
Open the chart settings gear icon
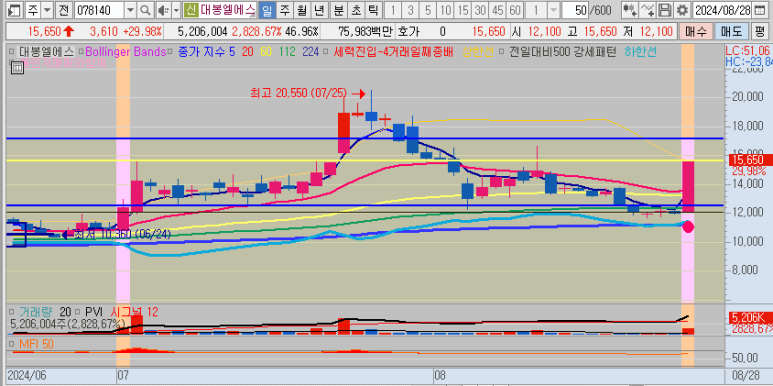(682, 9)
